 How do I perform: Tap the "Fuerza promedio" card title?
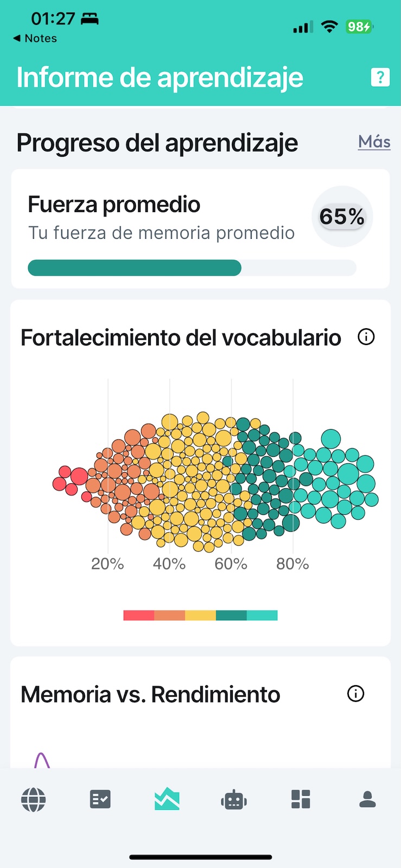114,205
